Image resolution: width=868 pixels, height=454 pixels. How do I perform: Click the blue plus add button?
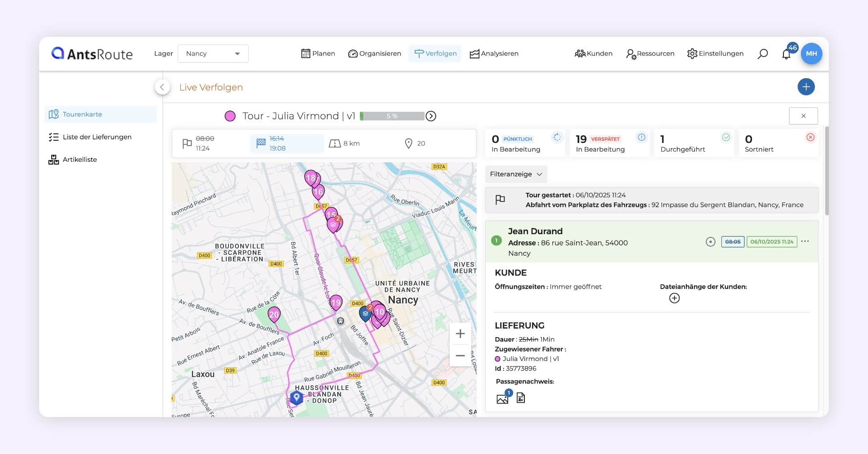[x=806, y=87]
